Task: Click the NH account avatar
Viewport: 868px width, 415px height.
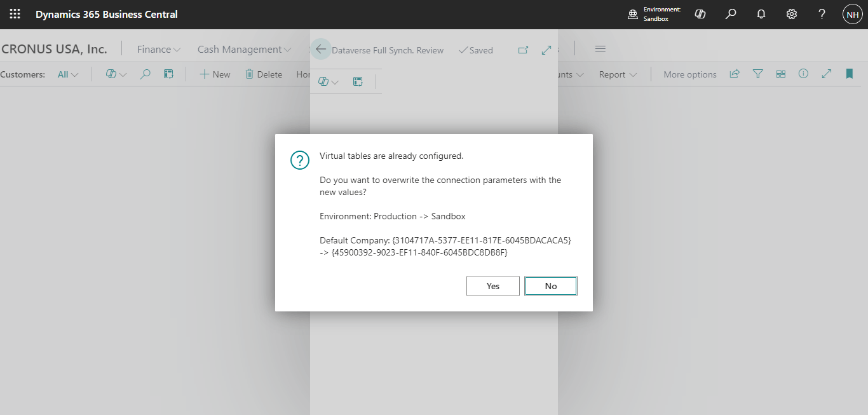Action: pos(852,14)
